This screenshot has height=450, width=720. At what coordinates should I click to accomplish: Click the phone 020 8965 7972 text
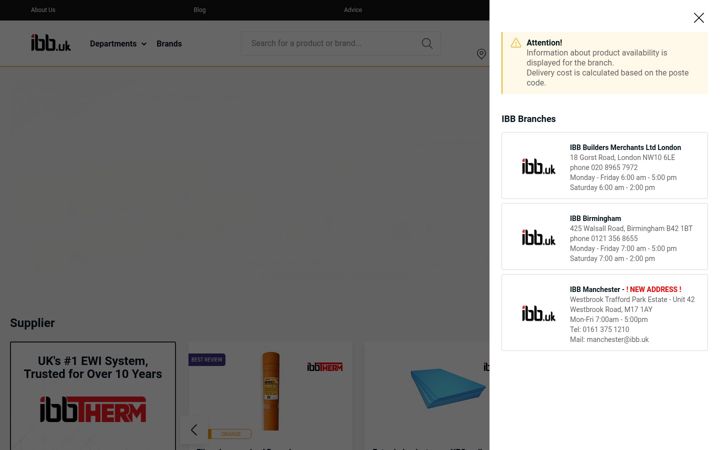tap(603, 168)
